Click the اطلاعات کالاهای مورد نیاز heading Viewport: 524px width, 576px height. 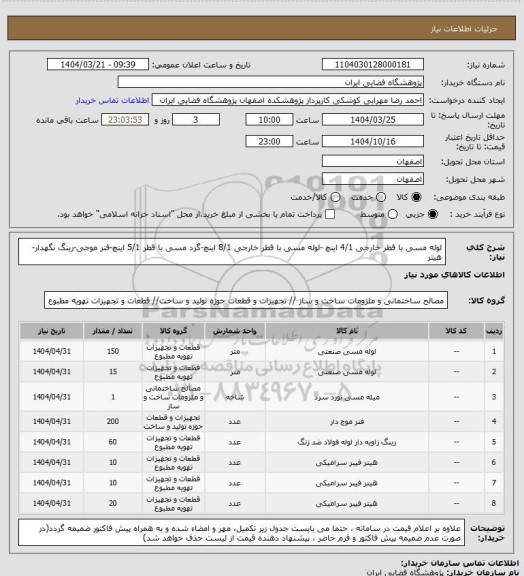[454, 275]
